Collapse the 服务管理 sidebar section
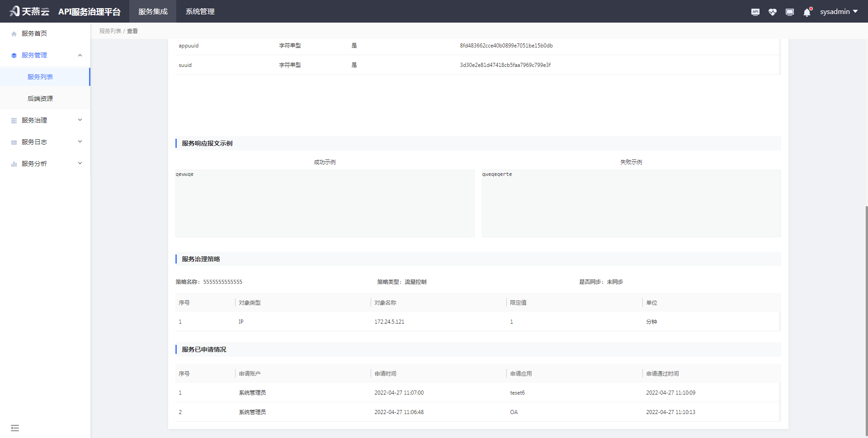868x438 pixels. [x=80, y=55]
